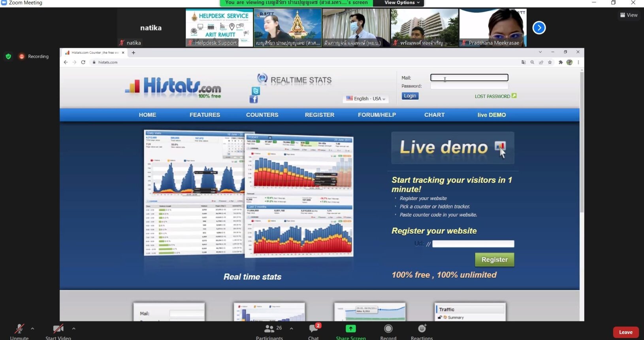The width and height of the screenshot is (644, 340).
Task: Select the Helpdesk Support video thumbnail
Action: coord(219,28)
